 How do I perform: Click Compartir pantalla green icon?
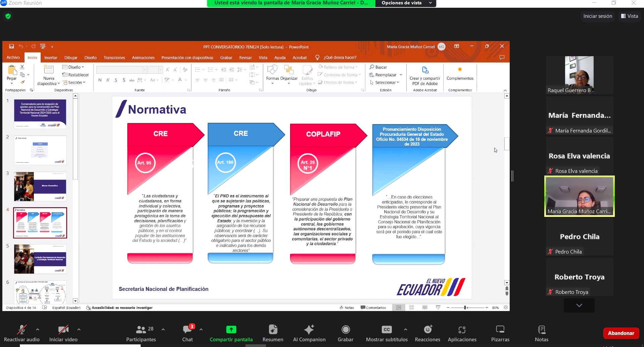coord(231,330)
